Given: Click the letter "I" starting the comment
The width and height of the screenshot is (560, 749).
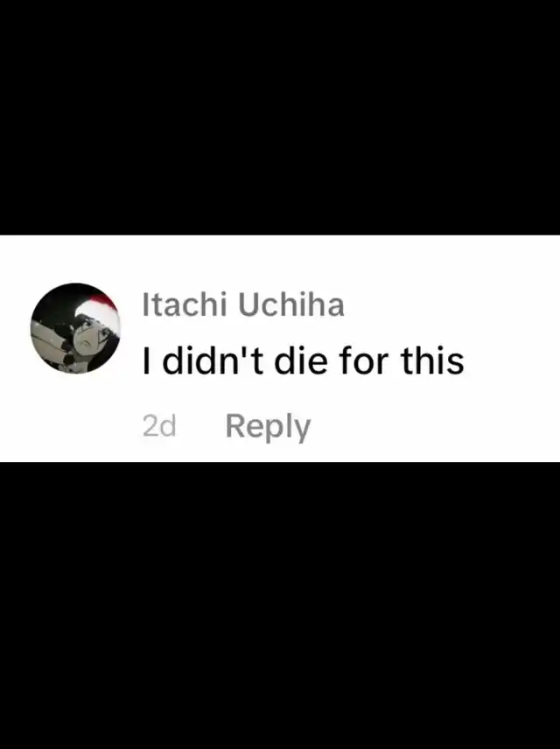Looking at the screenshot, I should tap(146, 360).
